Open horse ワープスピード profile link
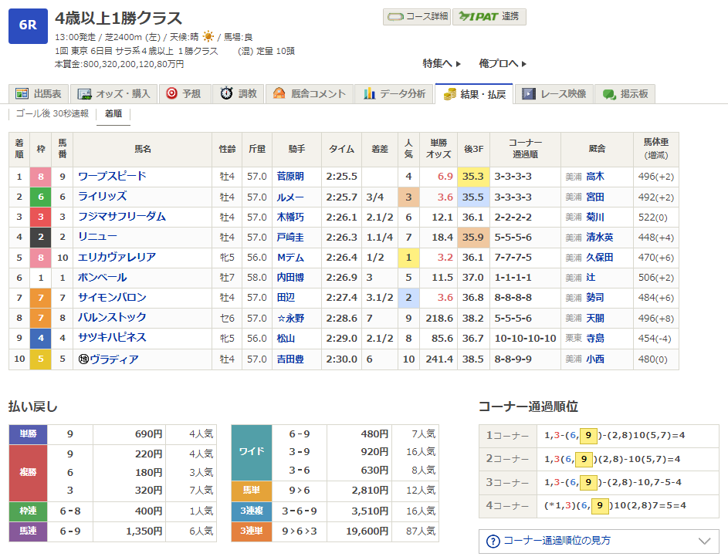This screenshot has width=728, height=560. tap(112, 177)
